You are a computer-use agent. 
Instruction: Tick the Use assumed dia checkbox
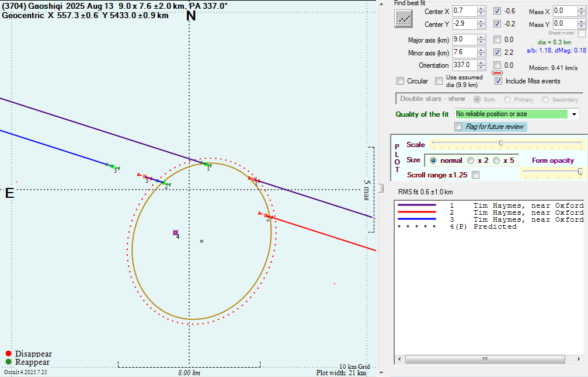pyautogui.click(x=439, y=81)
